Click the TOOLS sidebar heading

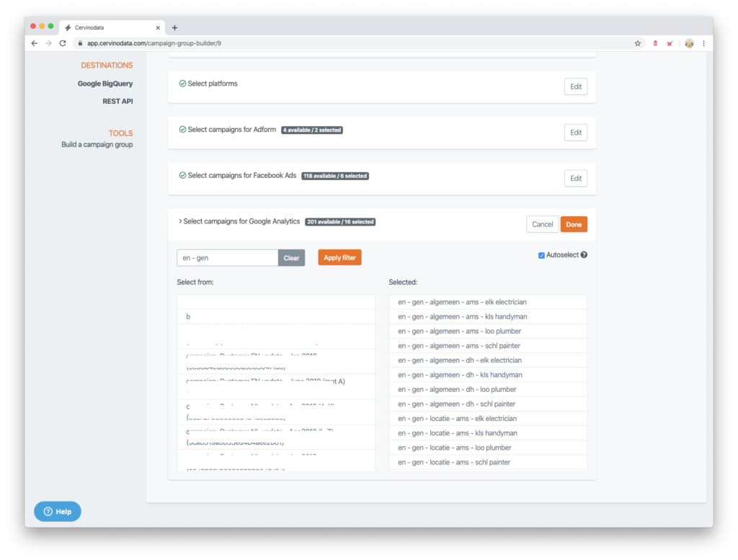click(120, 133)
